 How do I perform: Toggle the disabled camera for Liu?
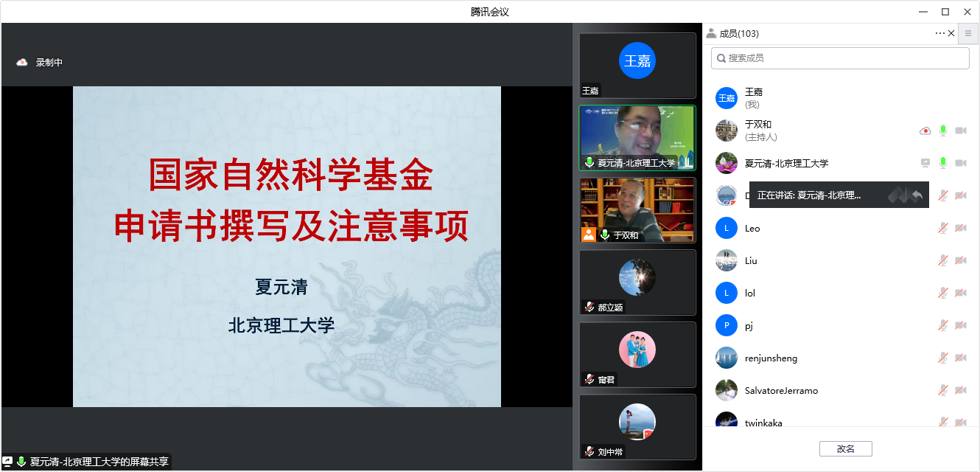point(961,260)
